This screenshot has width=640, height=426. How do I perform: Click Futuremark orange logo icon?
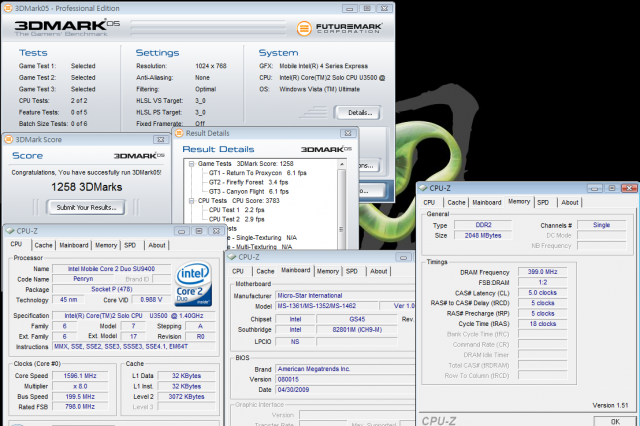(x=304, y=28)
